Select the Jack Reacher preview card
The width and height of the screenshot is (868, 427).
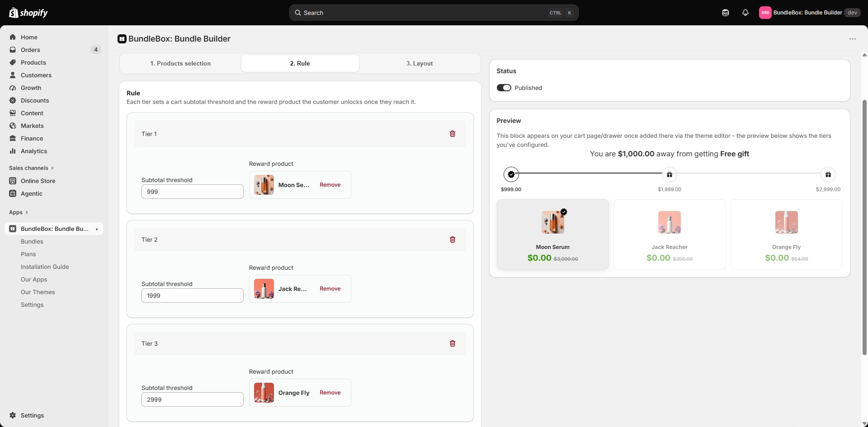point(670,235)
